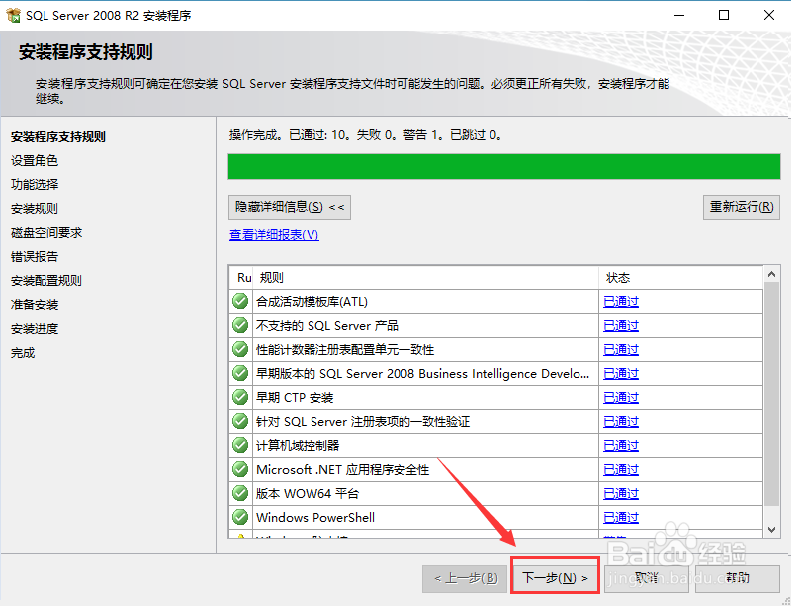Open 已通过 link for 性能计数器注册表配置单元一致性
Screen dimensions: 791x606
(x=621, y=350)
